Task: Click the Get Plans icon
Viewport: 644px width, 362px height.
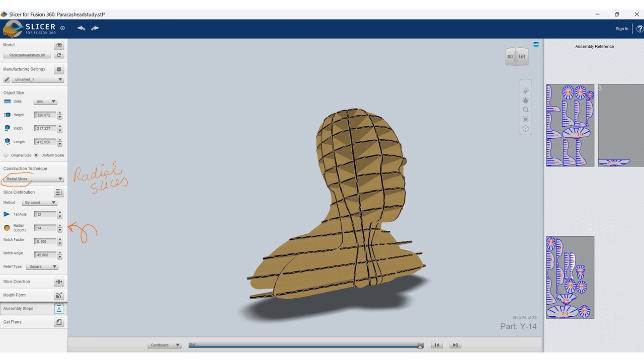Action: 59,322
